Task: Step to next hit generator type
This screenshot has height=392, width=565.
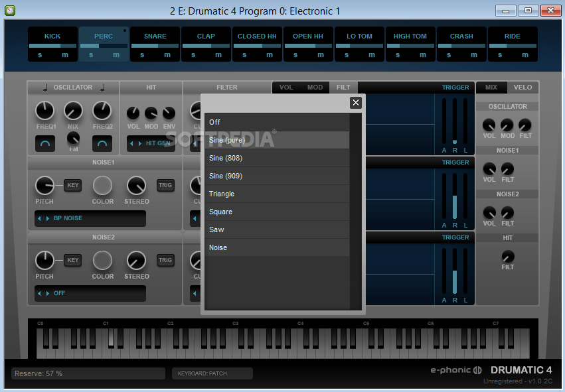Action: click(140, 143)
